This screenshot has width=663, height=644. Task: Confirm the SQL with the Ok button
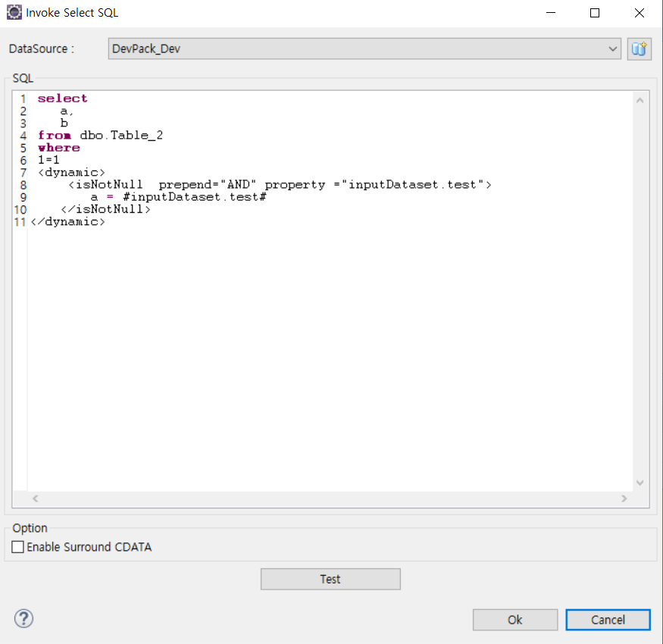(515, 620)
